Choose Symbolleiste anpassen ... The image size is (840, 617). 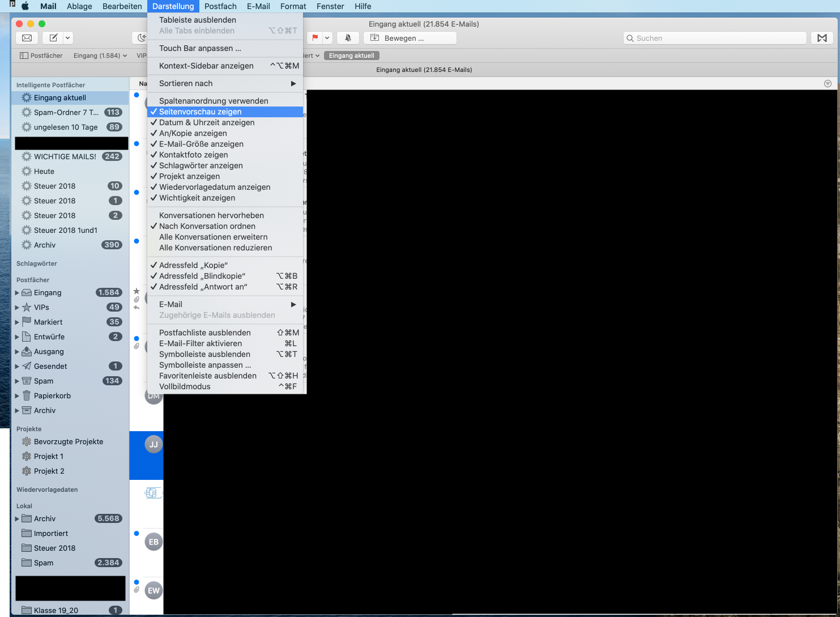click(x=225, y=365)
